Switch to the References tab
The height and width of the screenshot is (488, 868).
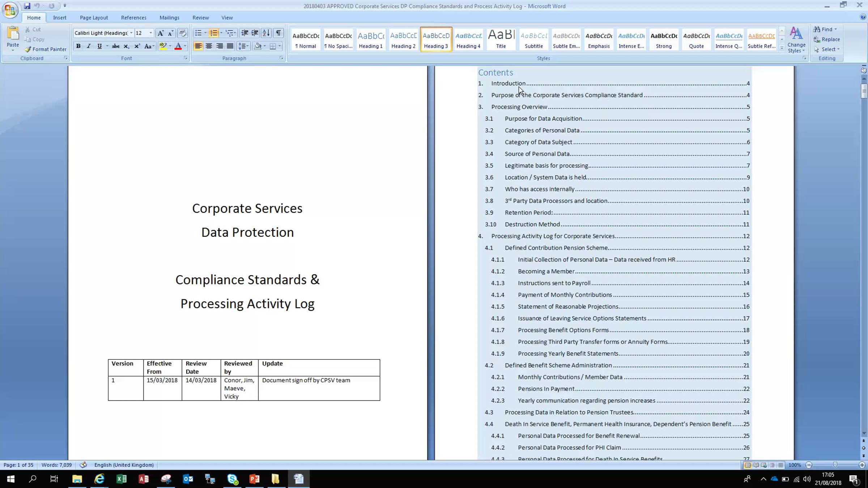pos(133,17)
